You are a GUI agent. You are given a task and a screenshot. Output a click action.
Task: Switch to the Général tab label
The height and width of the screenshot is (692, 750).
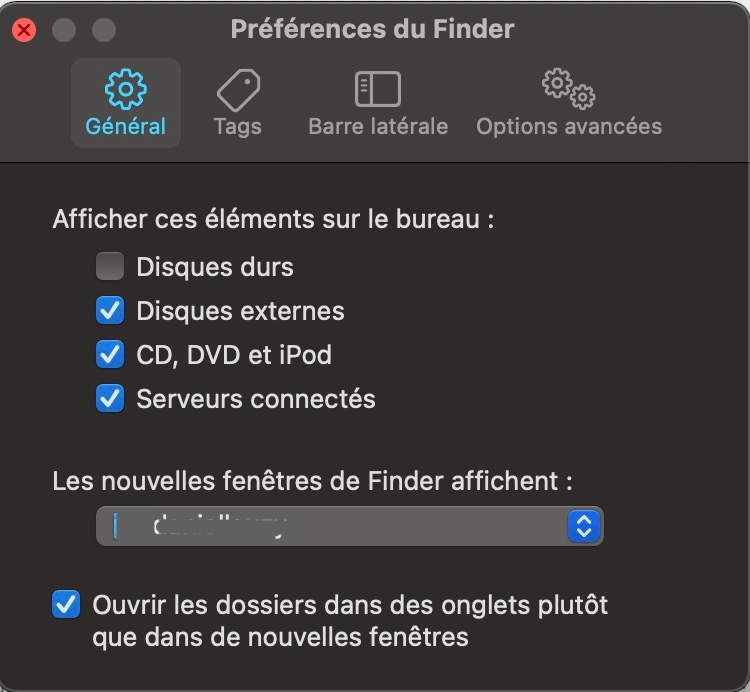125,127
